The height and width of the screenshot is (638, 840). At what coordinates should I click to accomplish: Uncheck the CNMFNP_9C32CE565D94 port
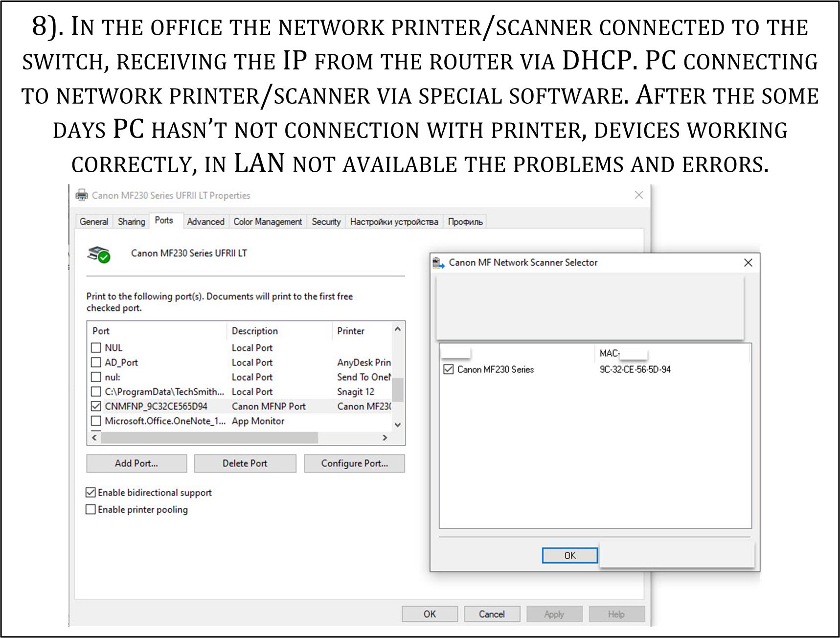point(96,407)
